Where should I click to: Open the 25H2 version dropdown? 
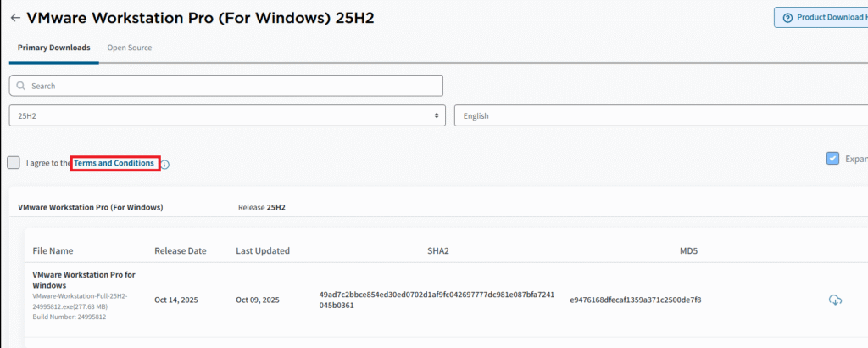pos(227,115)
